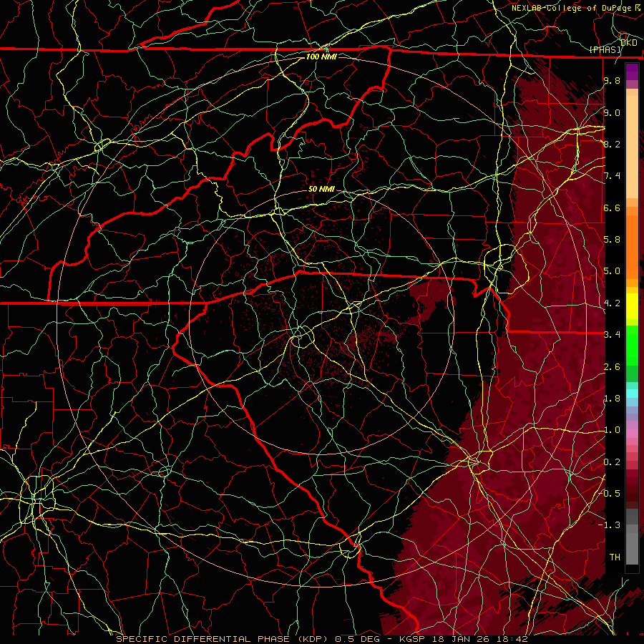The image size is (644, 644).
Task: Select the 0.2 scale value label
Action: coord(612,462)
